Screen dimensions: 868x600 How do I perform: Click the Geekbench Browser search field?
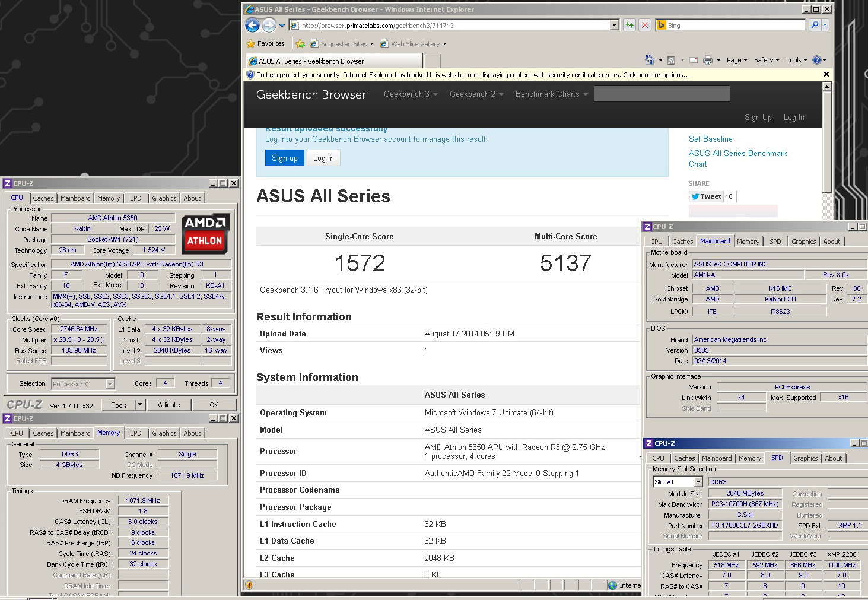(662, 94)
